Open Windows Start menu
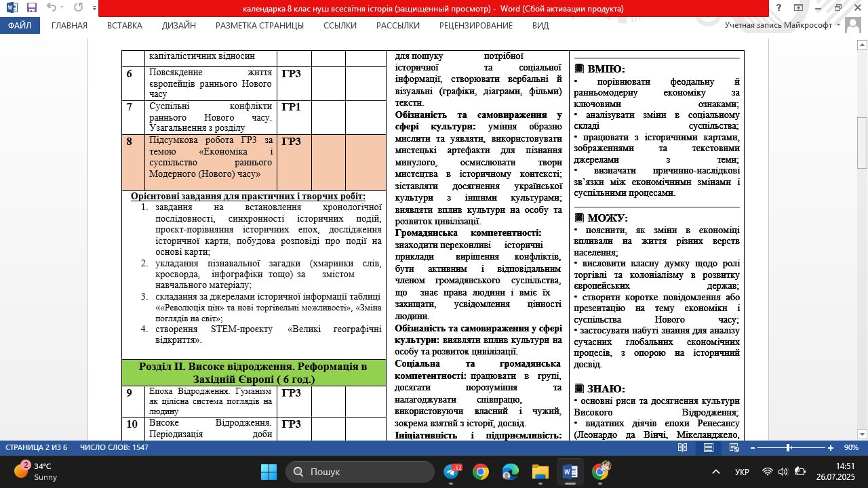Viewport: 868px width, 488px height. tap(269, 472)
